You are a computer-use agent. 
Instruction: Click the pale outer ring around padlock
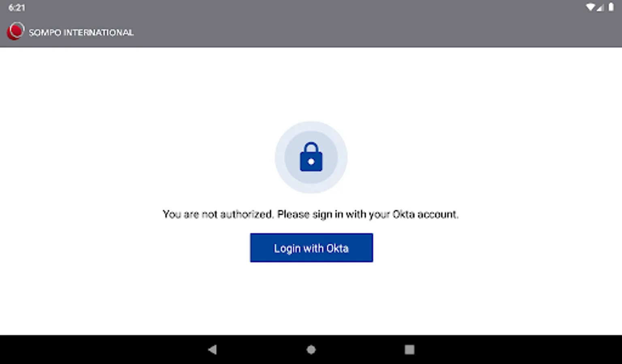311,126
